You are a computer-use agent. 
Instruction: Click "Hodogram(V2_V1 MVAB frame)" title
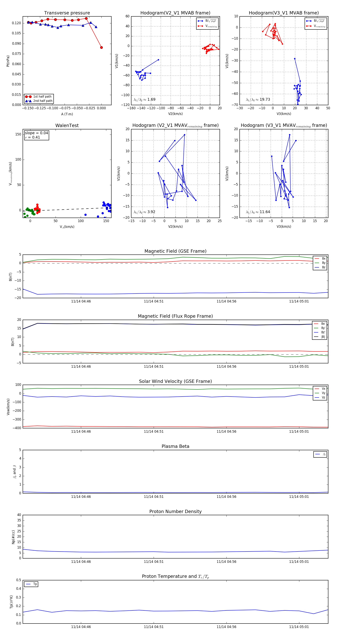175,13
